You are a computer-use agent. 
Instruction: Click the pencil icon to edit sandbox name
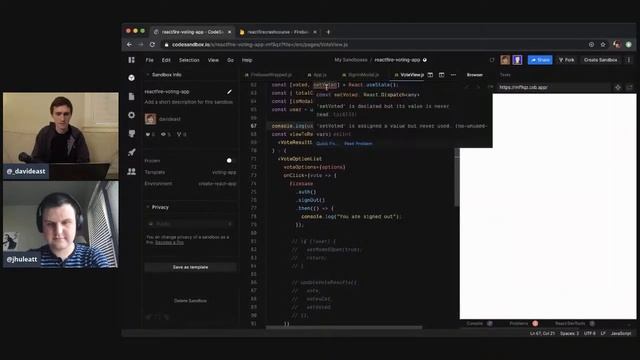point(229,92)
